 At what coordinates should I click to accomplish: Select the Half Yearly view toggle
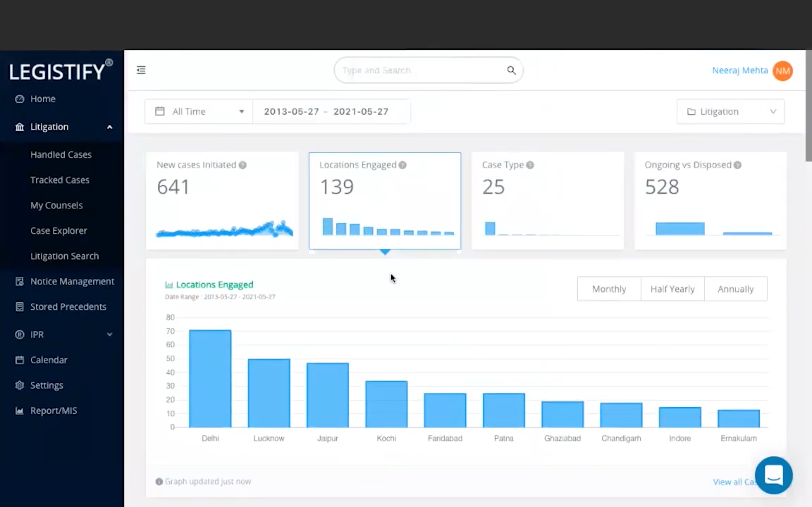click(x=672, y=288)
